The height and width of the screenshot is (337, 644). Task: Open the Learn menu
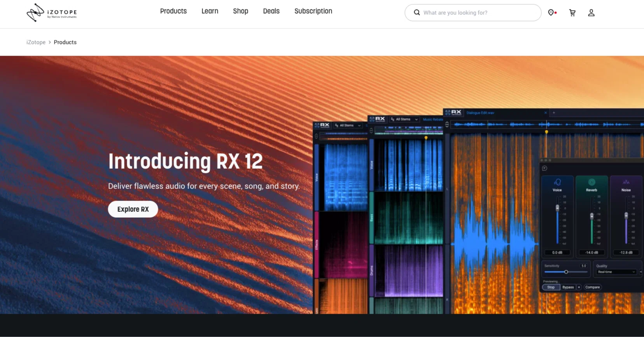[x=210, y=11]
